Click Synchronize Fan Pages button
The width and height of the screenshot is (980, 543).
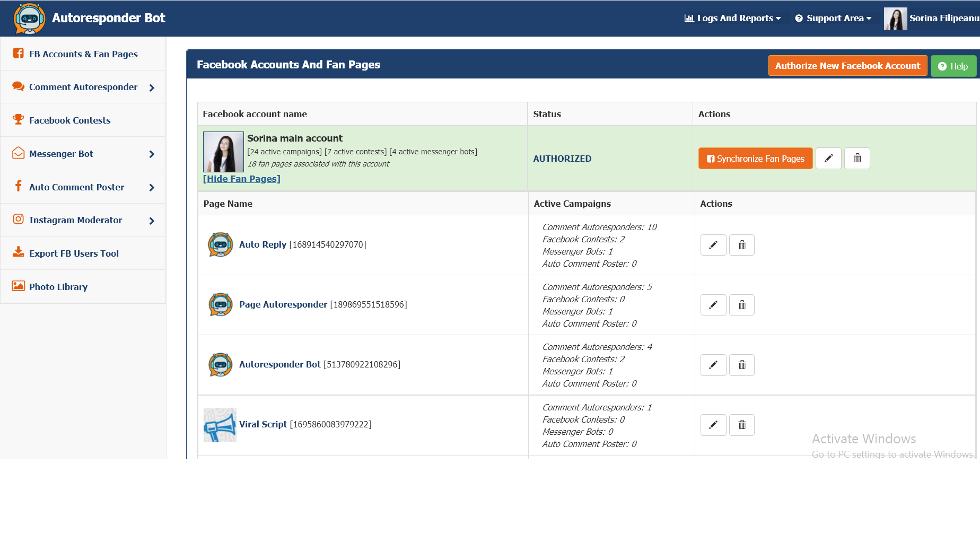pyautogui.click(x=755, y=159)
